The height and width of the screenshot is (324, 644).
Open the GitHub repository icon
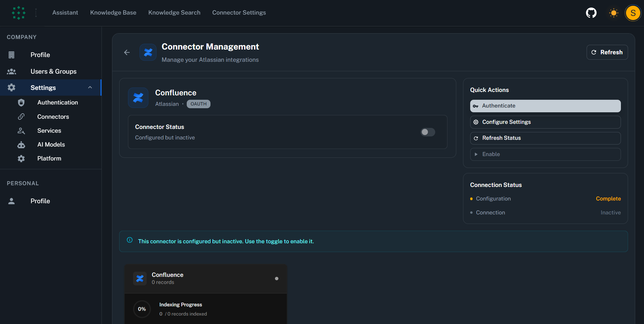pos(591,13)
